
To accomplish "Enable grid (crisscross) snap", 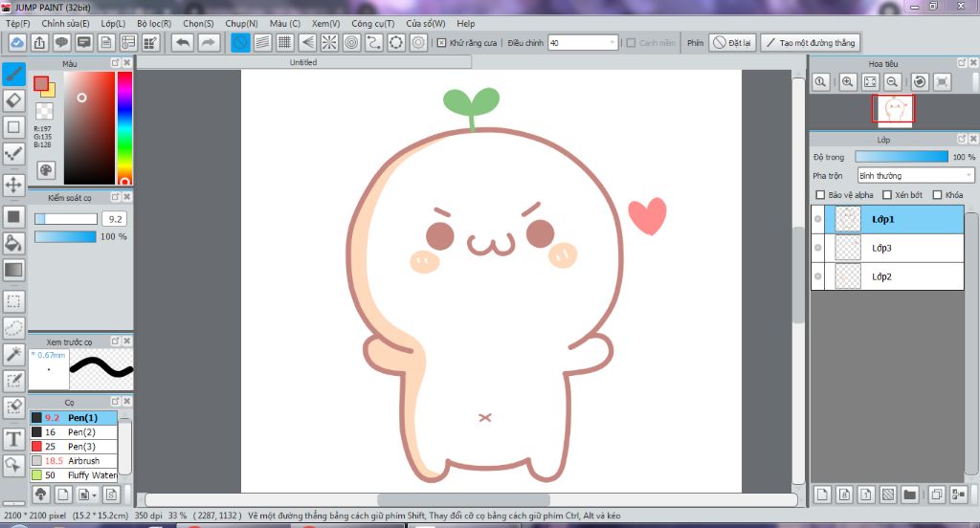I will coord(285,42).
